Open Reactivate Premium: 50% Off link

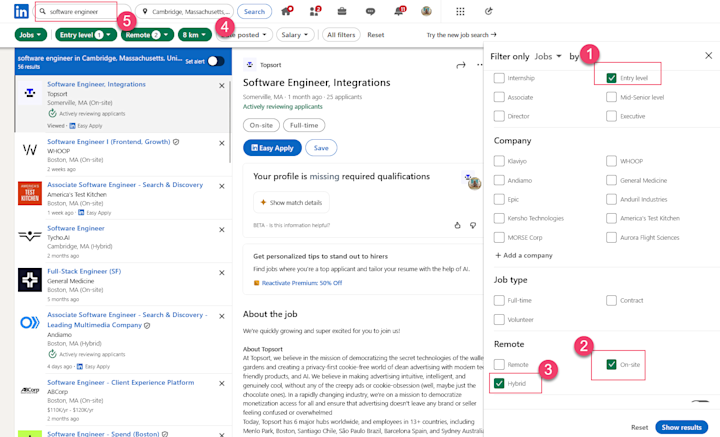pos(302,283)
